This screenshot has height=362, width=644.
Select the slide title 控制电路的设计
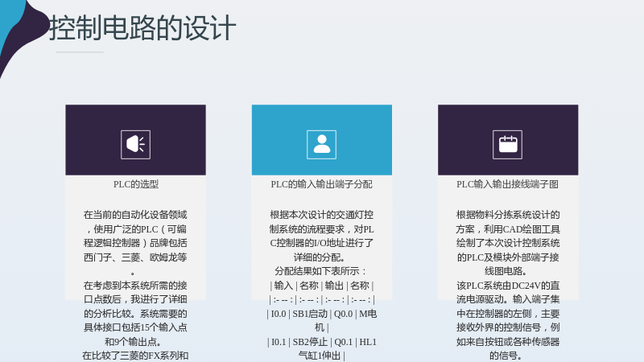[142, 28]
